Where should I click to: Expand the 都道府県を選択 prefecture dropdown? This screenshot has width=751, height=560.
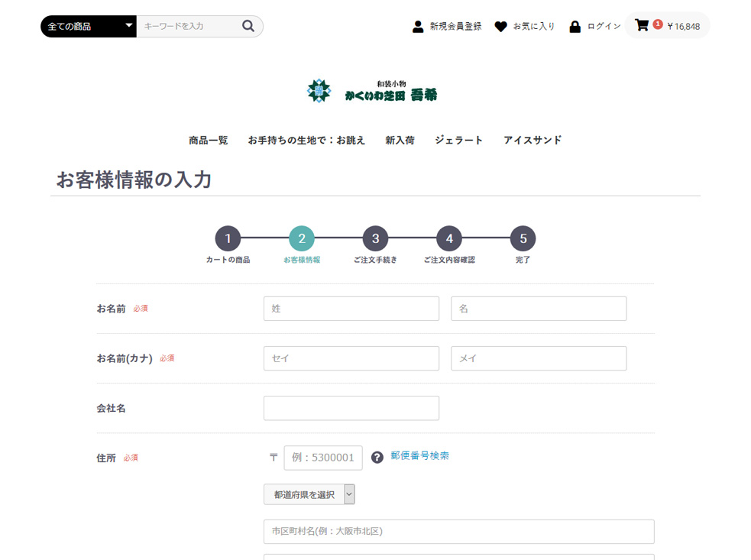click(309, 494)
